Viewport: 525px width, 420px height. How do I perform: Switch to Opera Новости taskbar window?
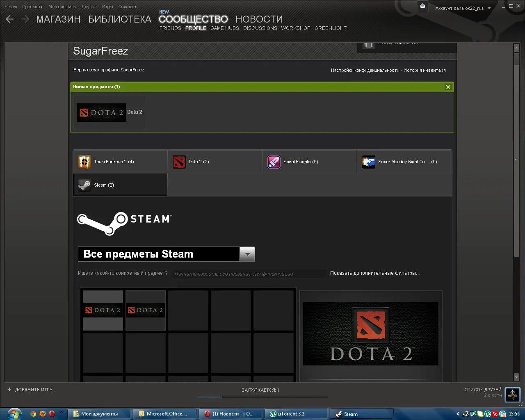point(231,414)
